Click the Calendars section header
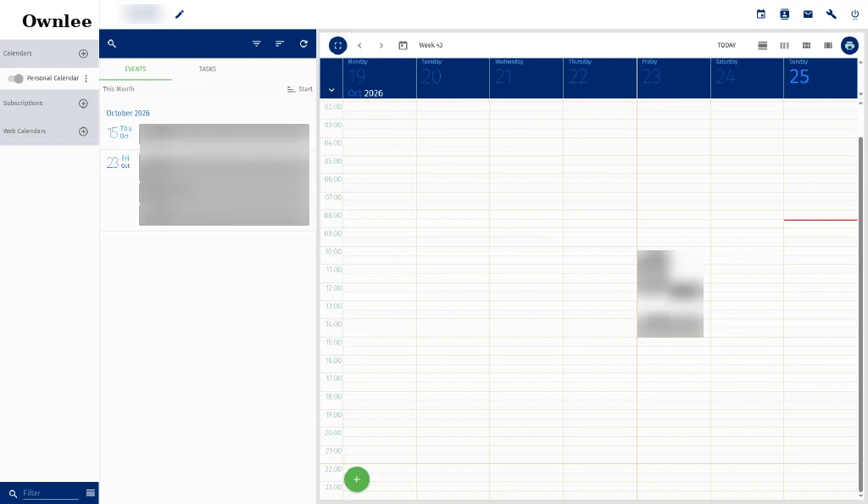 pos(49,53)
